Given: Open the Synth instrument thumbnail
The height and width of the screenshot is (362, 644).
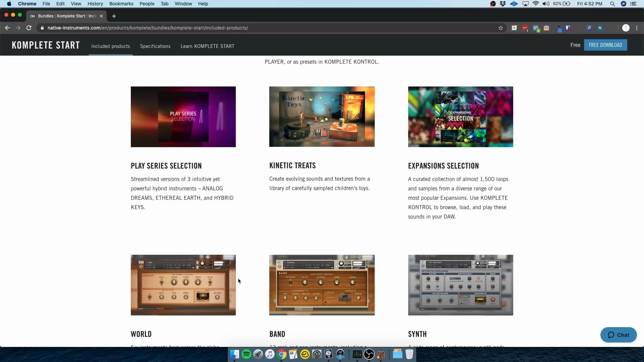Looking at the screenshot, I should pyautogui.click(x=461, y=285).
